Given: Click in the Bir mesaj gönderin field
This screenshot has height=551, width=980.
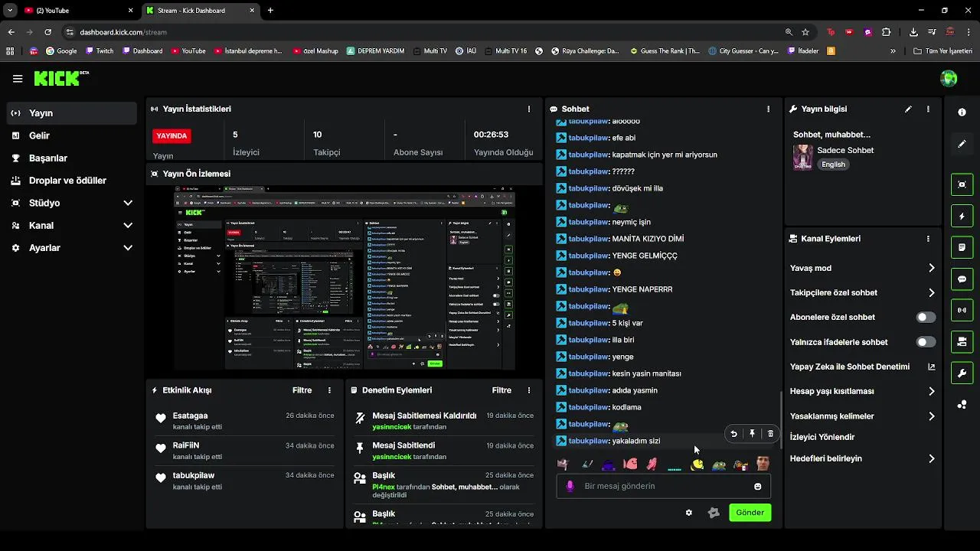Looking at the screenshot, I should tap(663, 487).
